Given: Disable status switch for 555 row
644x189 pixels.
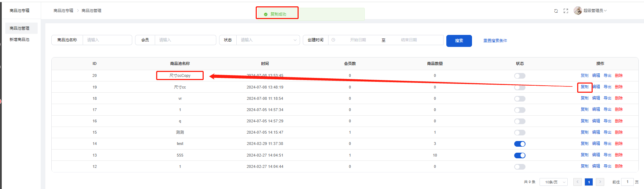Looking at the screenshot, I should [x=520, y=156].
